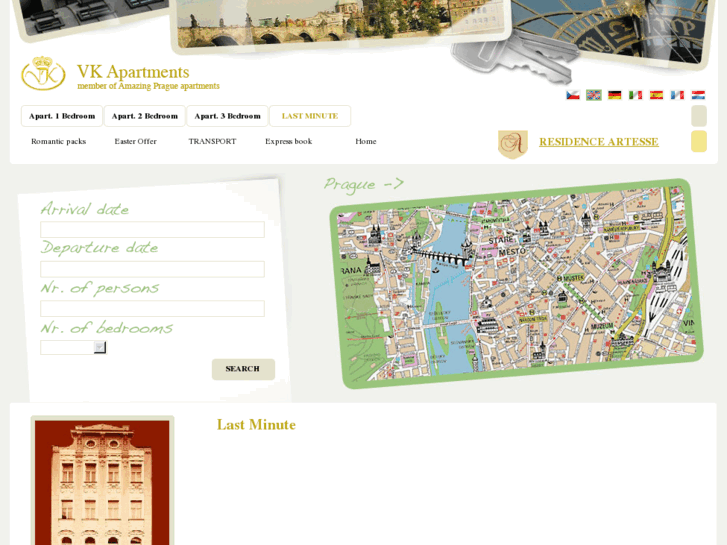Image resolution: width=727 pixels, height=545 pixels.
Task: Click the beige rounded swatch below the flags
Action: pos(699,116)
